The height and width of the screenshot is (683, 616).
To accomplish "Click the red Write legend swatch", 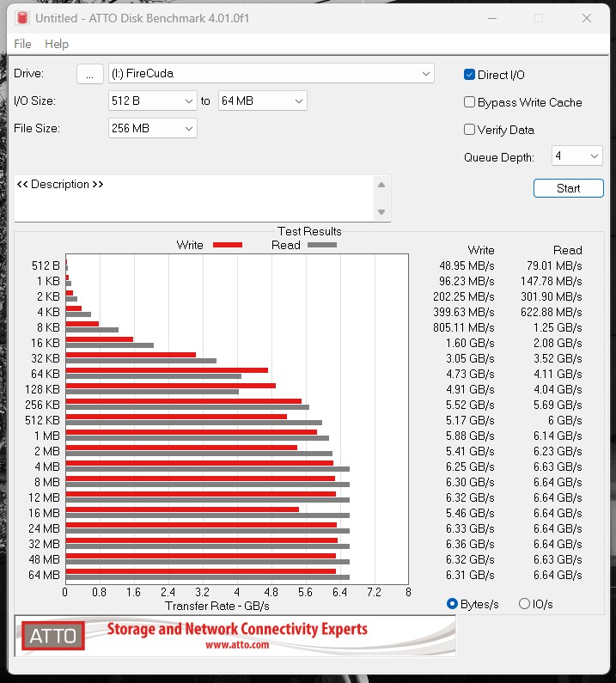I will 227,245.
